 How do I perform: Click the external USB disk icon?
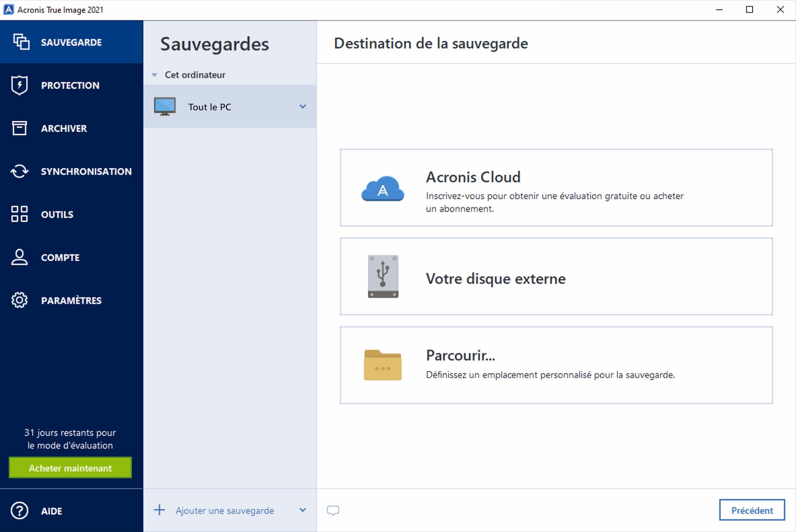(383, 277)
